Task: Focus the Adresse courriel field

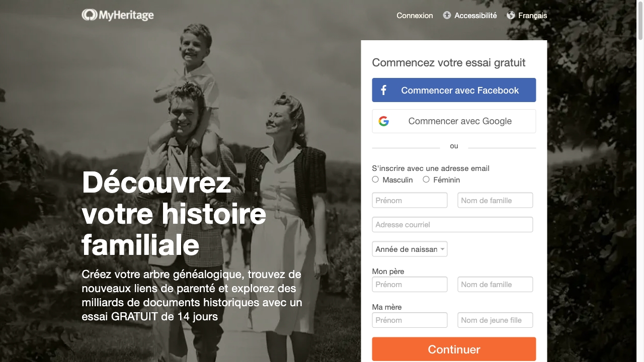Action: tap(452, 224)
